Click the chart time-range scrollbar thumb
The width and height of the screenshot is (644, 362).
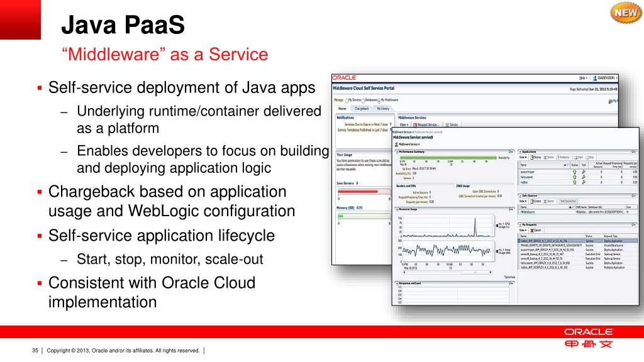pyautogui.click(x=475, y=272)
